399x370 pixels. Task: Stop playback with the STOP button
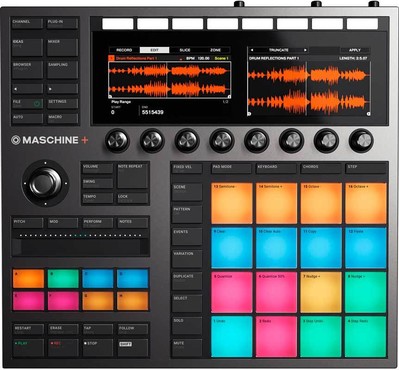coord(98,348)
